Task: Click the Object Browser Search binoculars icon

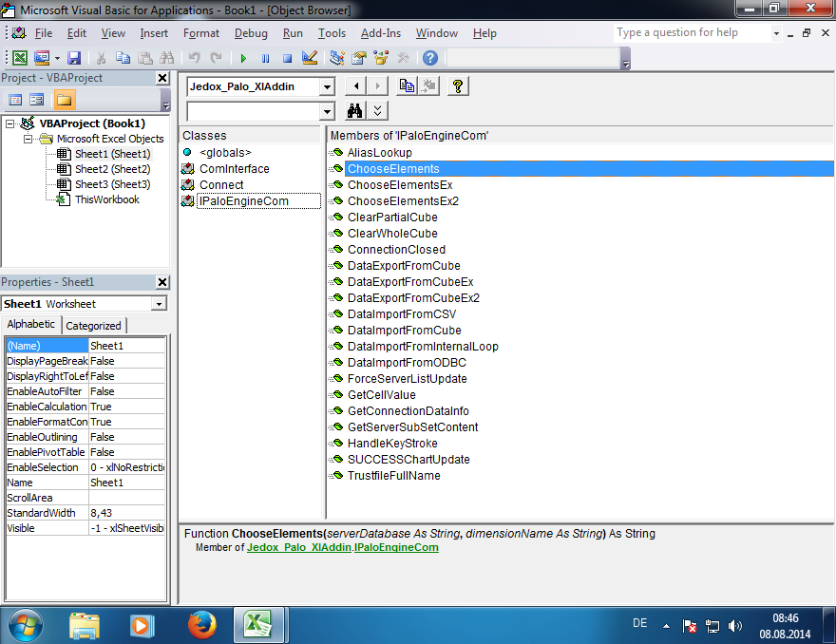Action: pyautogui.click(x=355, y=111)
